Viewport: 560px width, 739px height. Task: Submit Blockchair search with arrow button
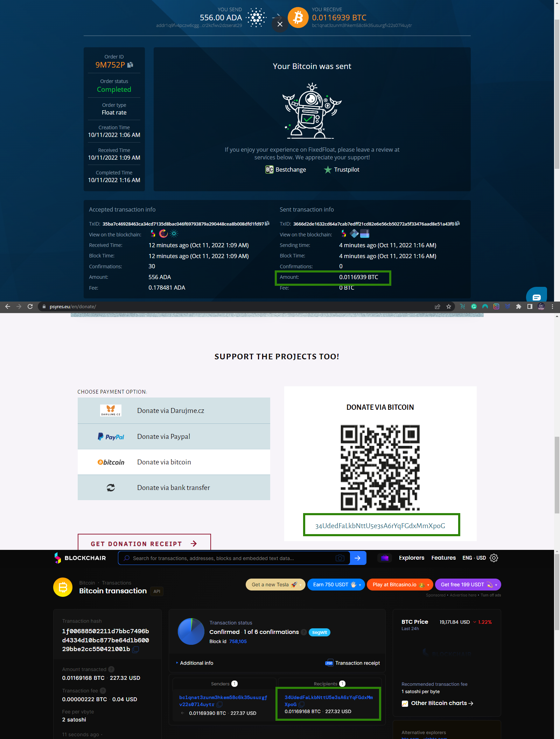coord(358,558)
